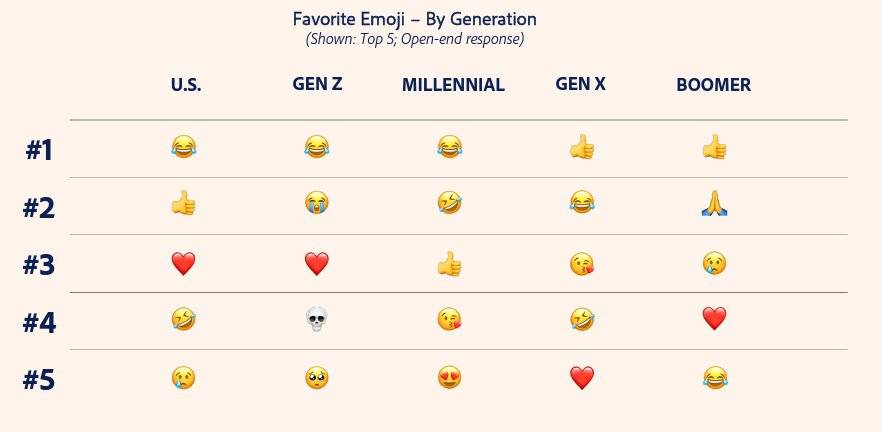The width and height of the screenshot is (882, 432).
Task: Select Gen X's #1 thumbs up emoji
Action: click(x=582, y=147)
